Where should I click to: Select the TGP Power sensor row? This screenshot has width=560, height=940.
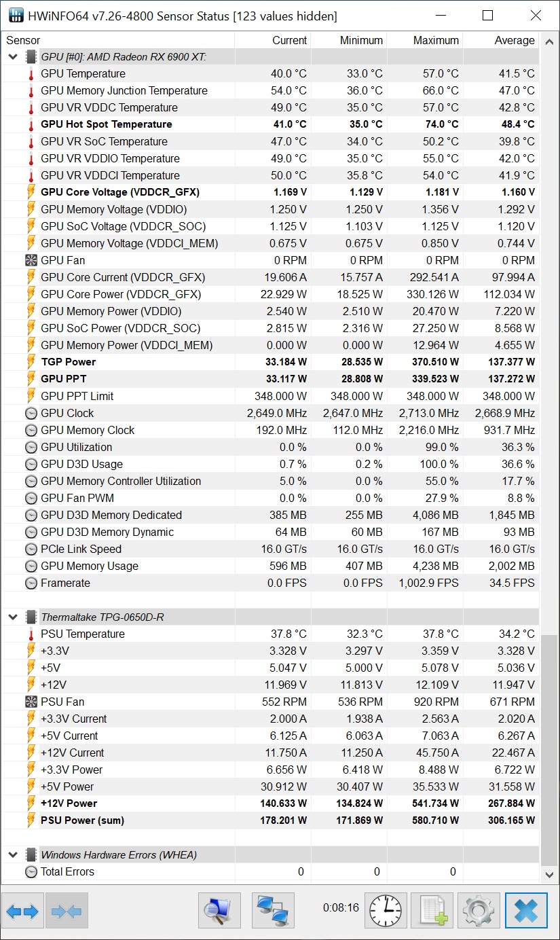tap(69, 362)
